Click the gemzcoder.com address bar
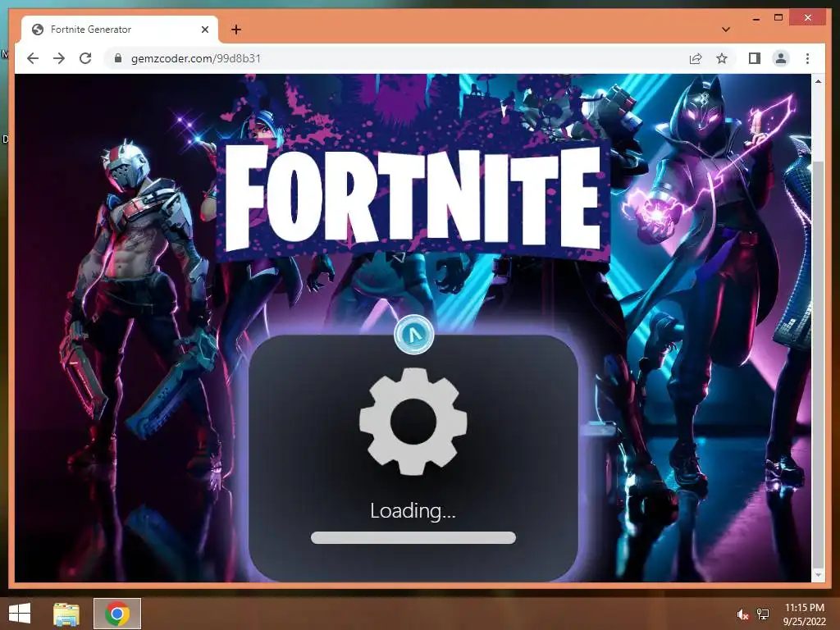 (396, 58)
